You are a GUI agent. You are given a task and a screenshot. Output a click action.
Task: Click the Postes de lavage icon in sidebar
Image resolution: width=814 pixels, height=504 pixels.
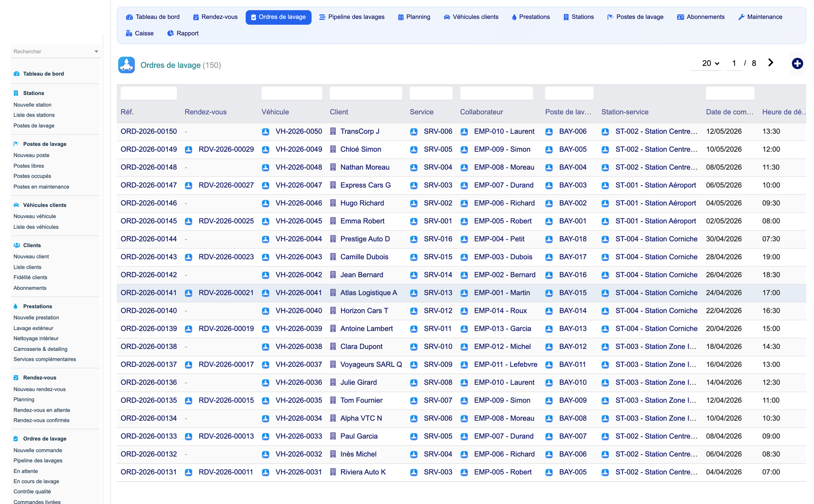pos(16,144)
